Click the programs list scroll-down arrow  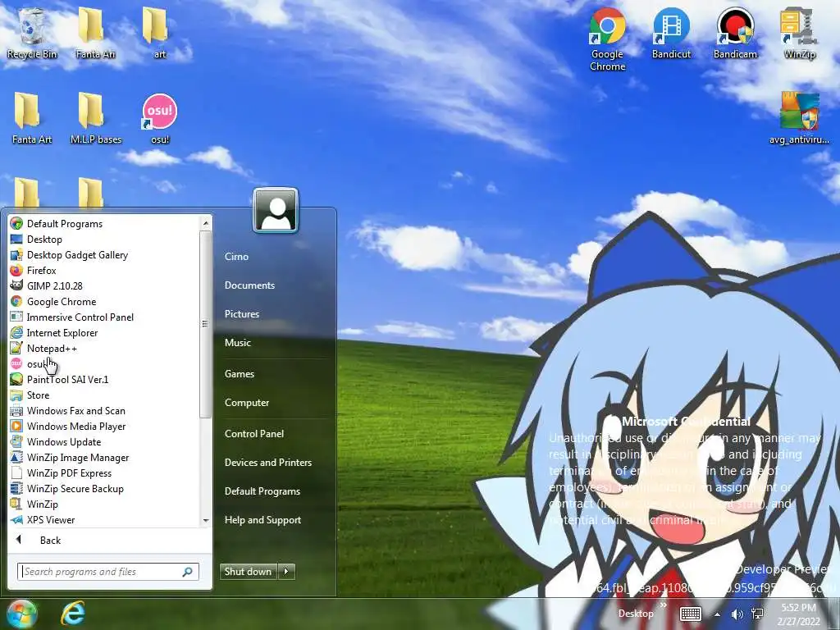tap(205, 520)
